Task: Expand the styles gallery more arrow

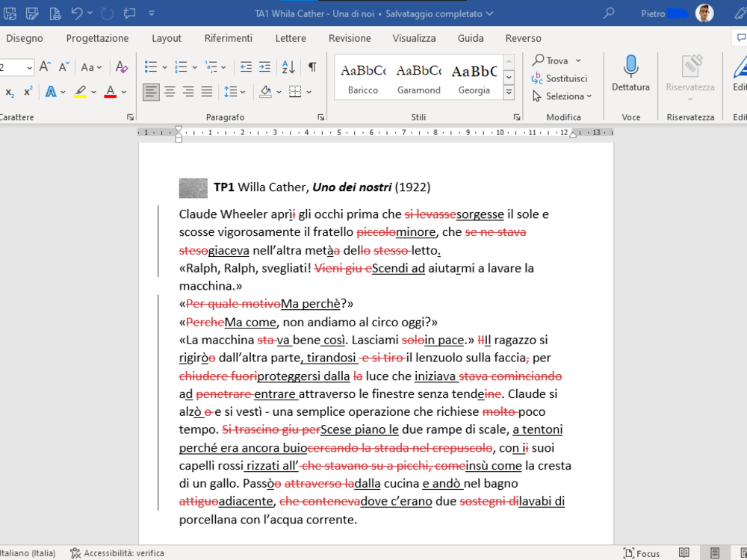Action: pyautogui.click(x=509, y=92)
